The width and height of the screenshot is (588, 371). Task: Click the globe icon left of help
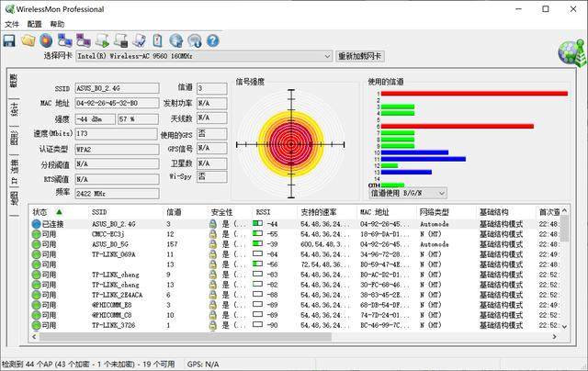click(194, 40)
